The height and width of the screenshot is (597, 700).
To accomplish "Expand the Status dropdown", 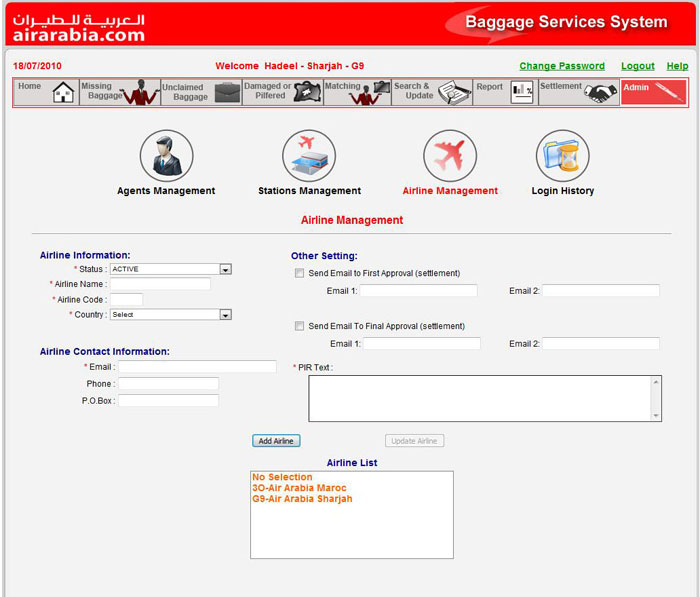I will 225,269.
